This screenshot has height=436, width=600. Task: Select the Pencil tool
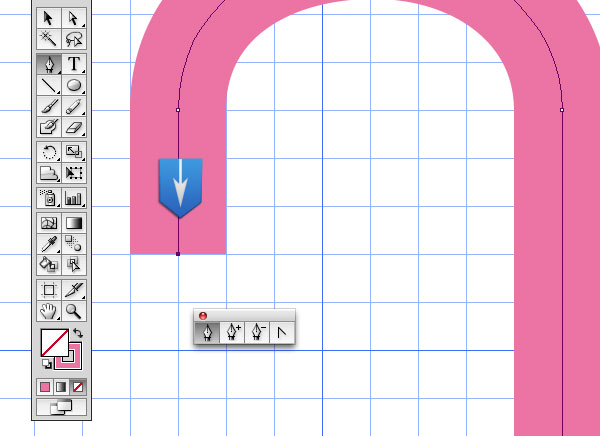pos(74,106)
